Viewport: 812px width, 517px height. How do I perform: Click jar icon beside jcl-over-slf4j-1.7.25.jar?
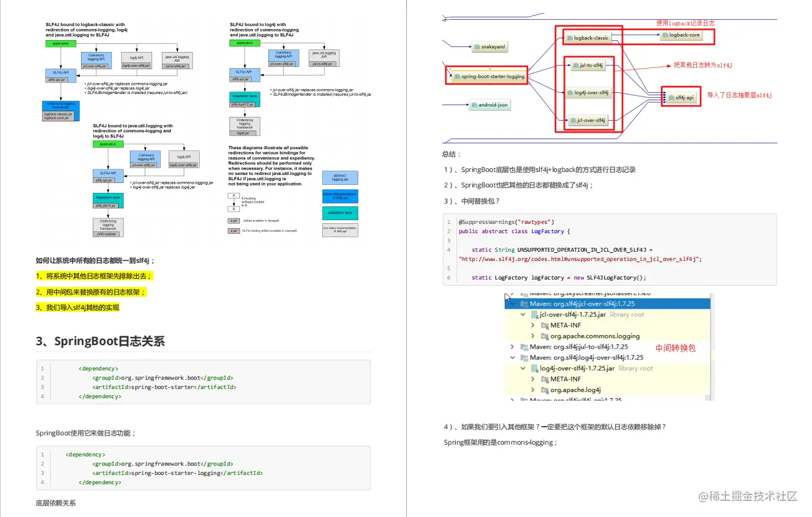[x=534, y=315]
